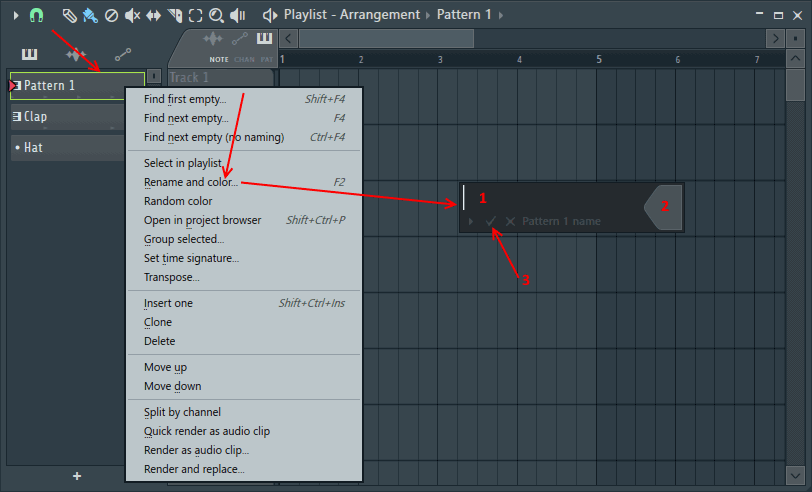Click the pattern name text field
Image resolution: width=812 pixels, height=492 pixels.
click(x=550, y=198)
